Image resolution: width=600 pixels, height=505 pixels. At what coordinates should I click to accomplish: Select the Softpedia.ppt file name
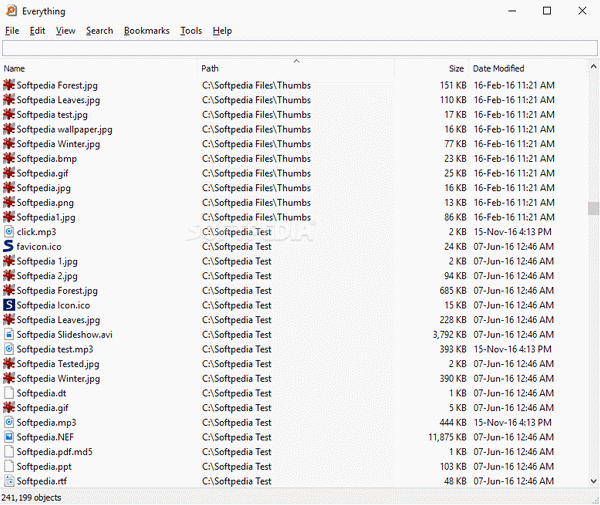(44, 467)
